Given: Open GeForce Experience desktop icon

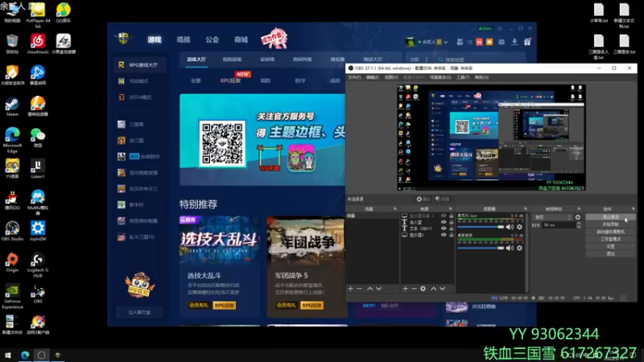Looking at the screenshot, I should [x=12, y=296].
